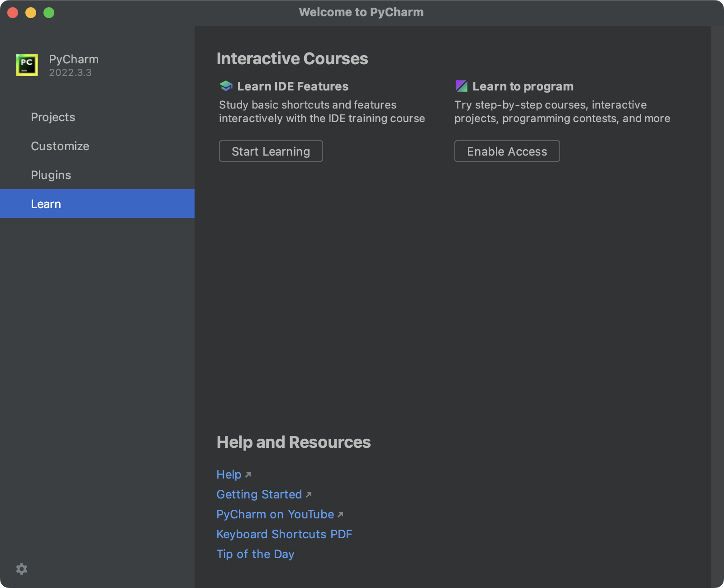Click the 'Try step-by-step courses' description

(562, 112)
